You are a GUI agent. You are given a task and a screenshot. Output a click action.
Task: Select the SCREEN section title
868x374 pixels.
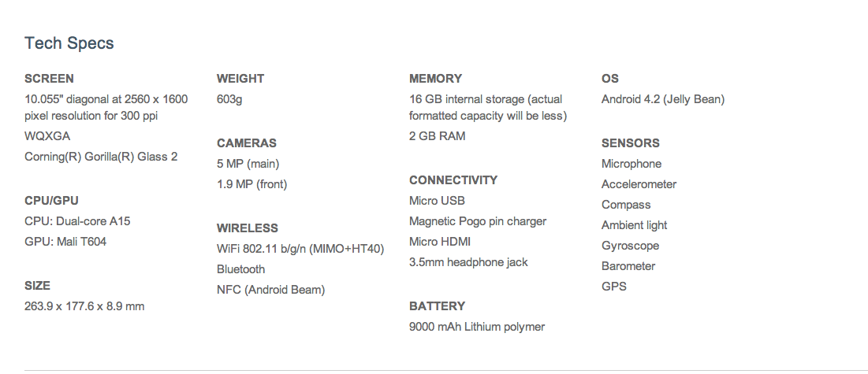[x=49, y=79]
